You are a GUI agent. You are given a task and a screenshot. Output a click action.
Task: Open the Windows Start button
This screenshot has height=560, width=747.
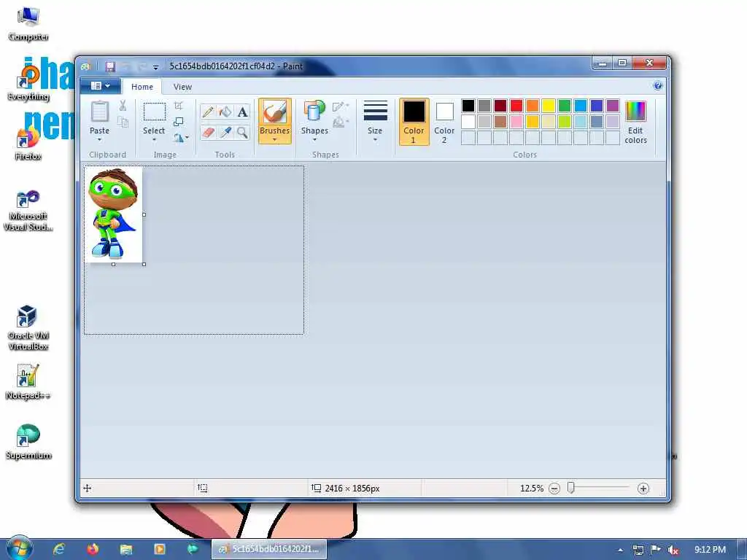coord(19,548)
